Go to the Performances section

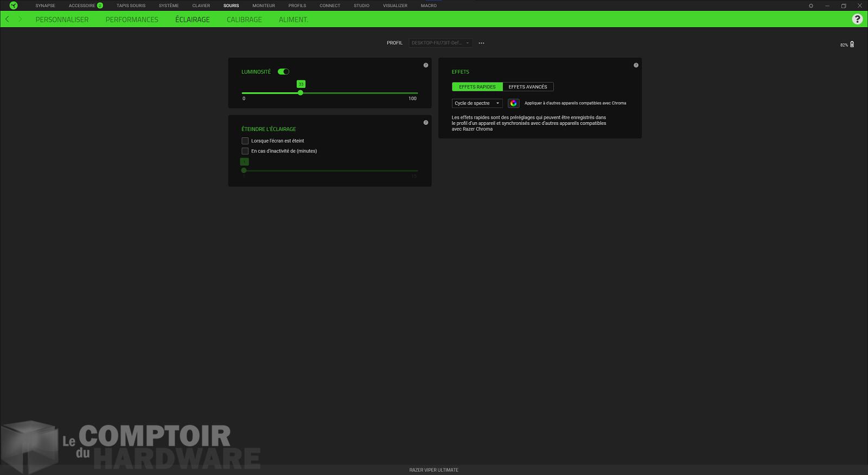click(x=132, y=20)
